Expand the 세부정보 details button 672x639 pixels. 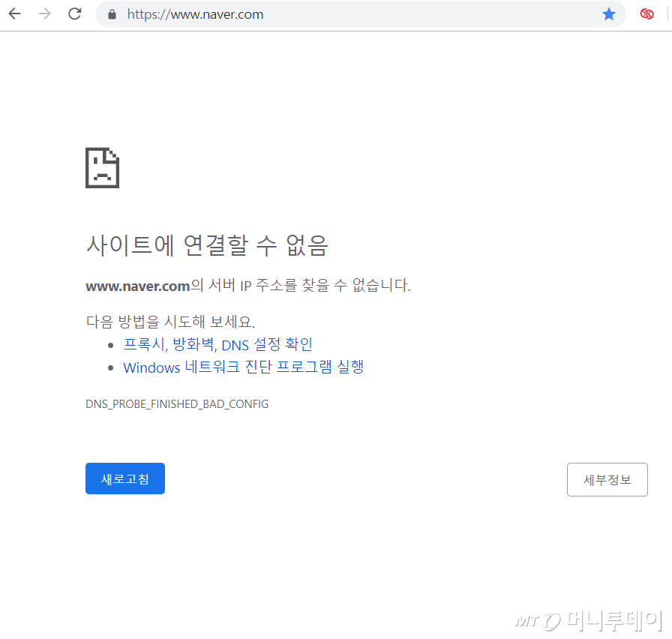(607, 480)
